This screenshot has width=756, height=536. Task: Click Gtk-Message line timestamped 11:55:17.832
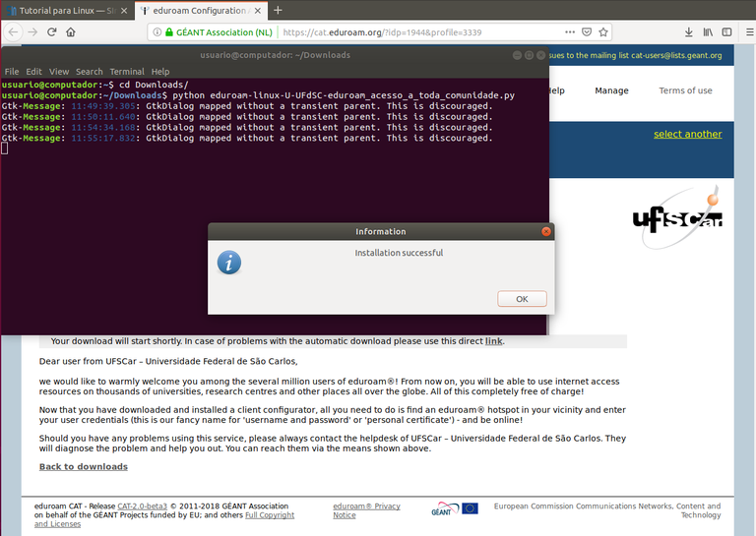coord(247,138)
